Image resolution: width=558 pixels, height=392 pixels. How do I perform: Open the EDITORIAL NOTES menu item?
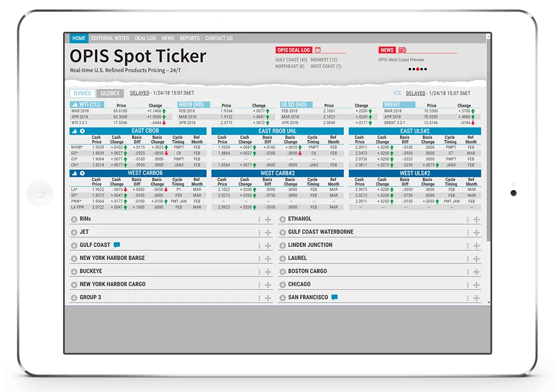pyautogui.click(x=110, y=38)
